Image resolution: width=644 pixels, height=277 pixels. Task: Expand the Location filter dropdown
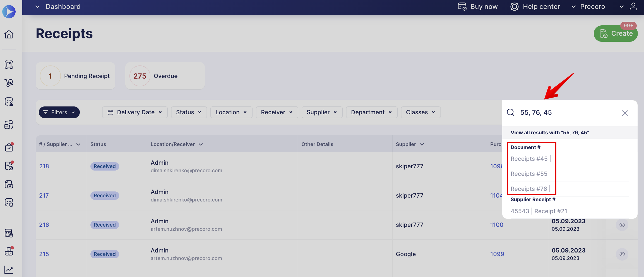pyautogui.click(x=231, y=112)
